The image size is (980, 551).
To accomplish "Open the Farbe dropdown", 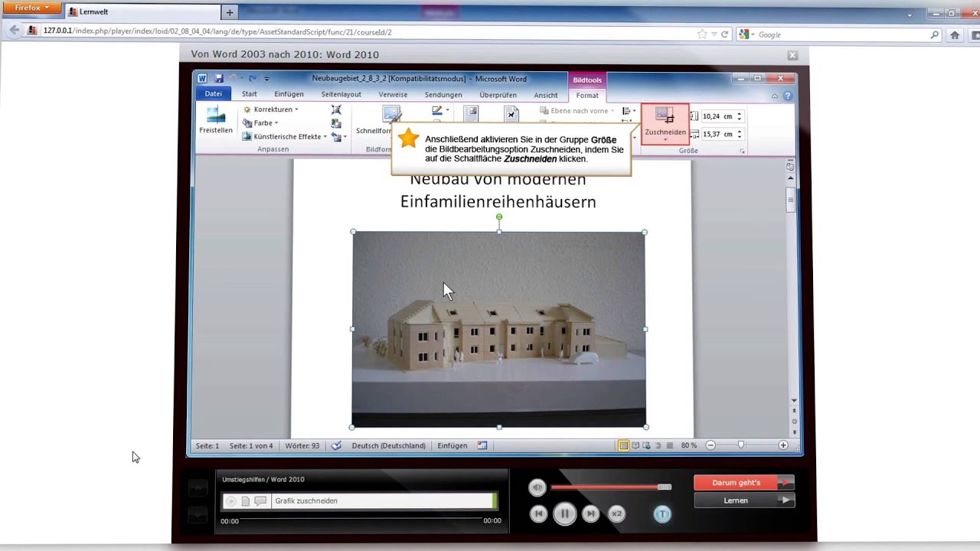I will 261,123.
